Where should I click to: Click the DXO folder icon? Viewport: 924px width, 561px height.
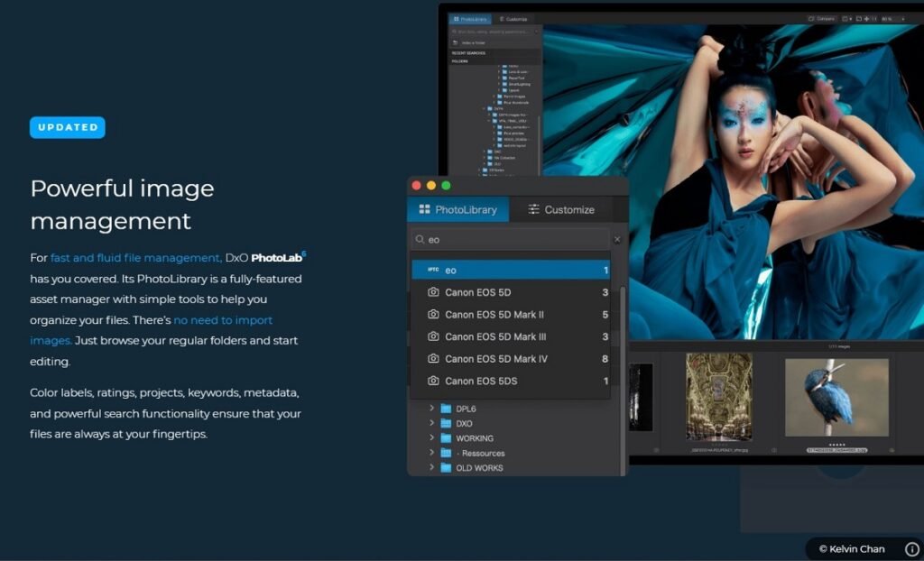pos(446,423)
